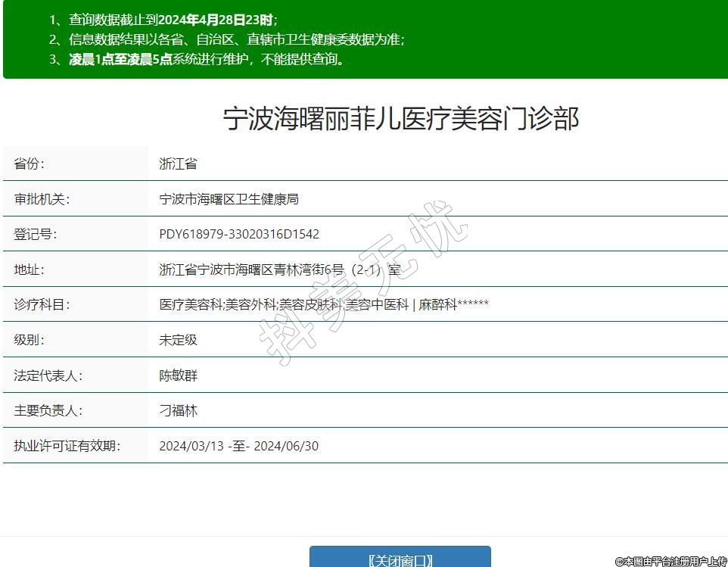The width and height of the screenshot is (728, 567).
Task: Click the 审批机关 field label
Action: click(42, 199)
